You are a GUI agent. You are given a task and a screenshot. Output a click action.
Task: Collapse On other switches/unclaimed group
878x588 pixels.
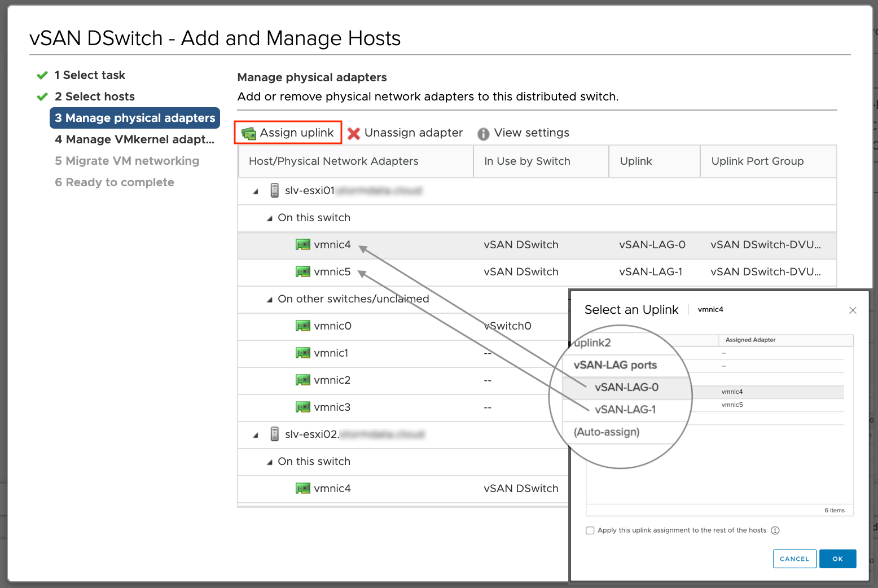point(269,300)
